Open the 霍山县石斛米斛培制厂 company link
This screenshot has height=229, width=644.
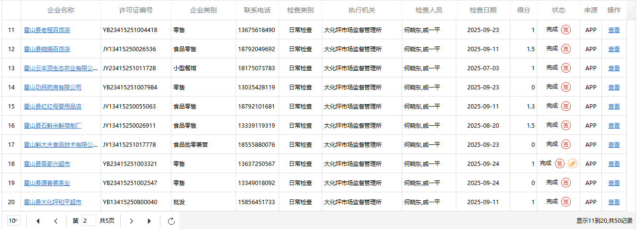pyautogui.click(x=53, y=126)
